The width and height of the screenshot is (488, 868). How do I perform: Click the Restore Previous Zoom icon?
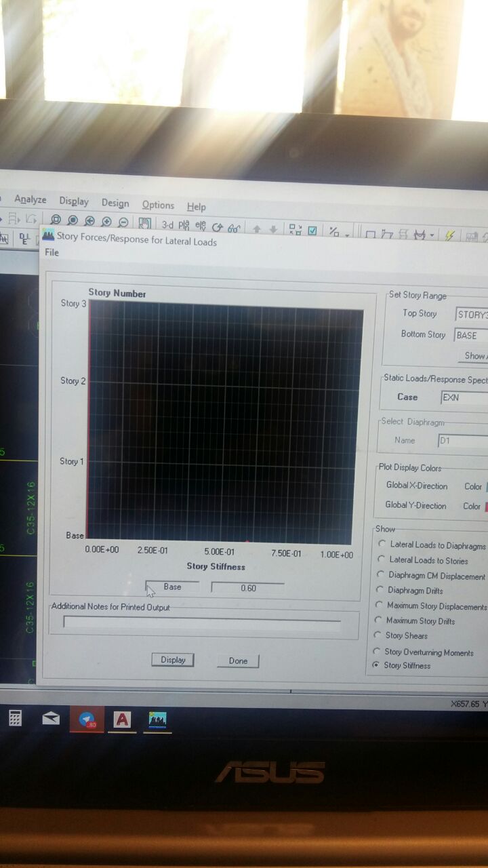coord(89,221)
